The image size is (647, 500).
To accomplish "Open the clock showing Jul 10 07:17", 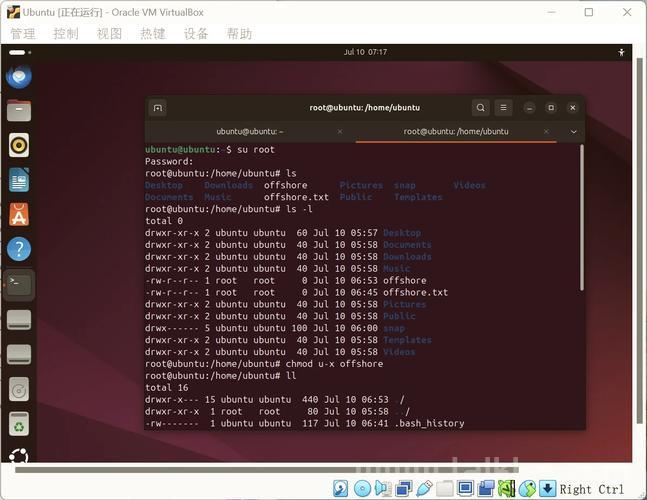I will (365, 52).
